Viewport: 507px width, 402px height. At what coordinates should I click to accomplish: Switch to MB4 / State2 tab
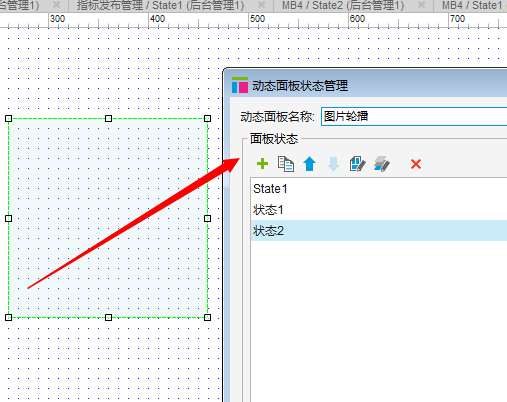coord(343,5)
